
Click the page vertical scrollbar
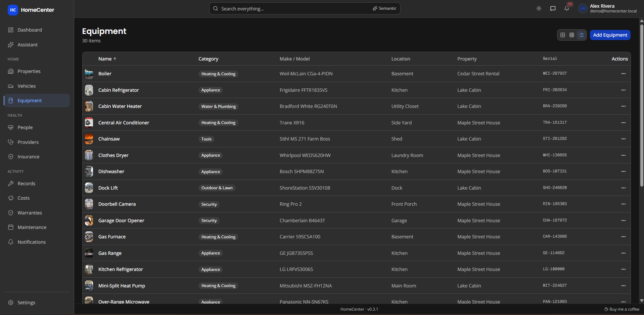(x=642, y=105)
